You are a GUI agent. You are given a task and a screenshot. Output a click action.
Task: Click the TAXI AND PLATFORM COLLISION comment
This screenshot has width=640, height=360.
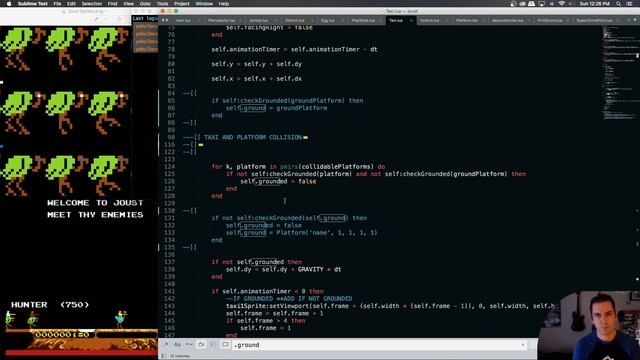click(x=253, y=138)
